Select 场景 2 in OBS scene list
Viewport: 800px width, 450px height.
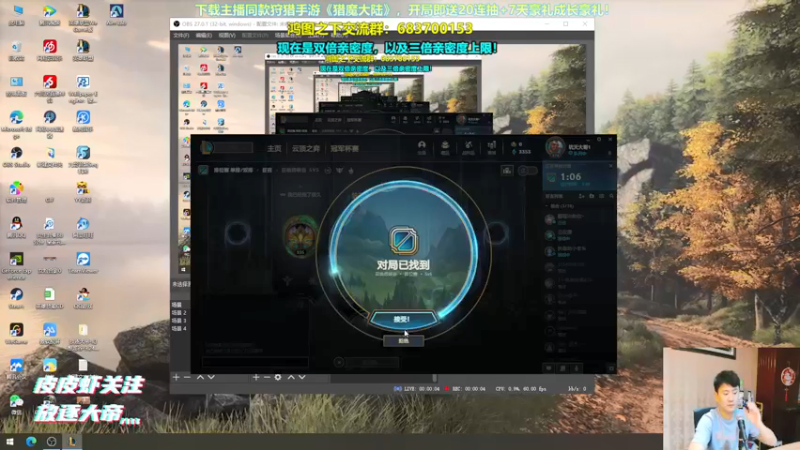[x=179, y=312]
